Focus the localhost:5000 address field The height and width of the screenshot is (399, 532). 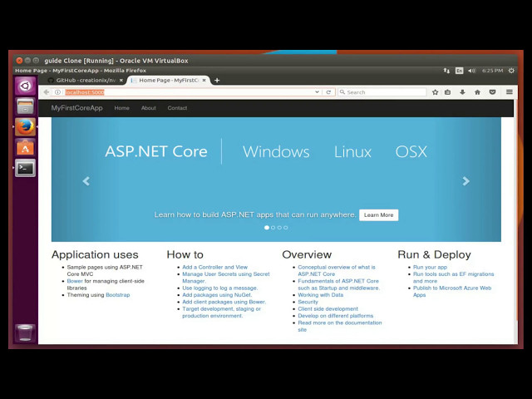[x=189, y=92]
